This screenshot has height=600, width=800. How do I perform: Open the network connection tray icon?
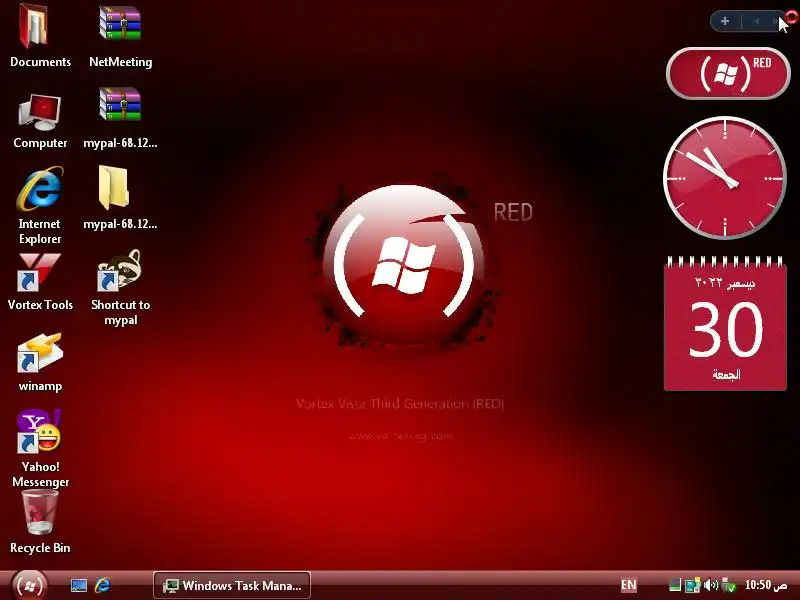[692, 585]
